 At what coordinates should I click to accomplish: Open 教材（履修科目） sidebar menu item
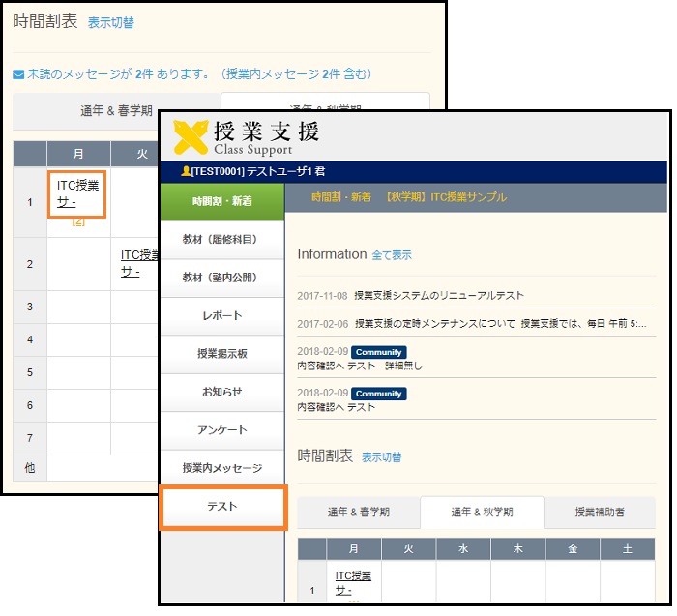tap(221, 239)
